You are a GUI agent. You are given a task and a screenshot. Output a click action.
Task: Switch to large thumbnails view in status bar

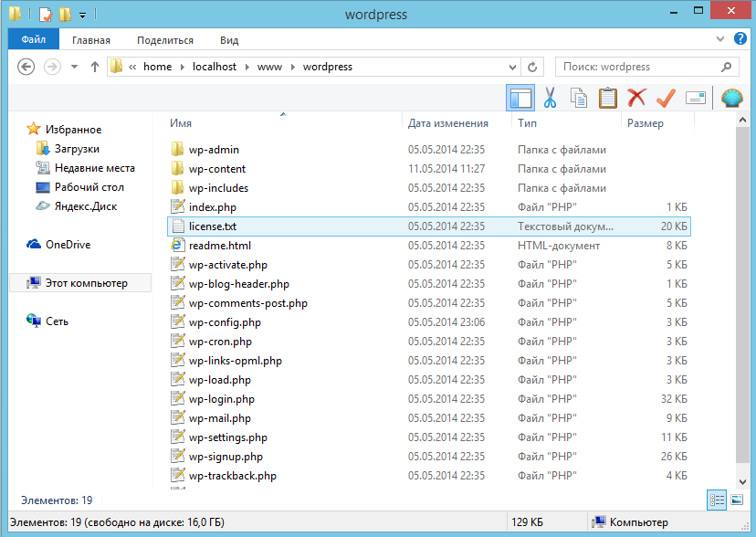[737, 500]
